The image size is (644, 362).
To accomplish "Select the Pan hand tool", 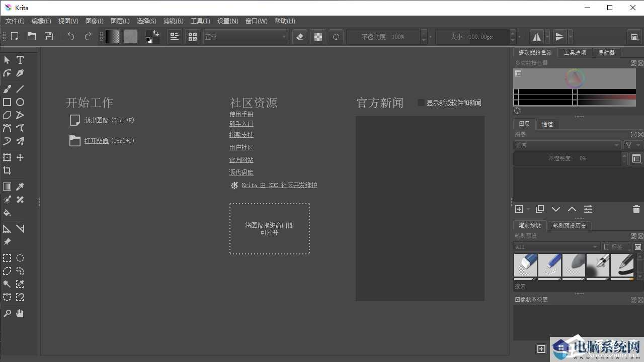I will click(20, 313).
